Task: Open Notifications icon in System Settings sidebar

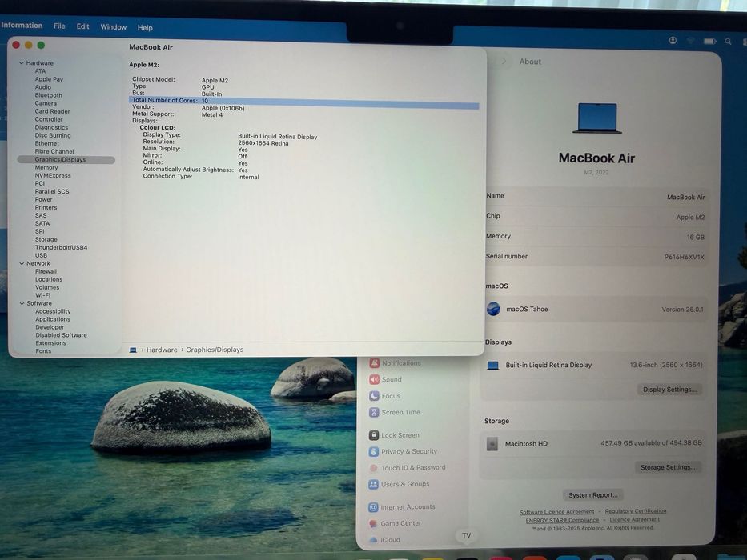Action: coord(375,363)
